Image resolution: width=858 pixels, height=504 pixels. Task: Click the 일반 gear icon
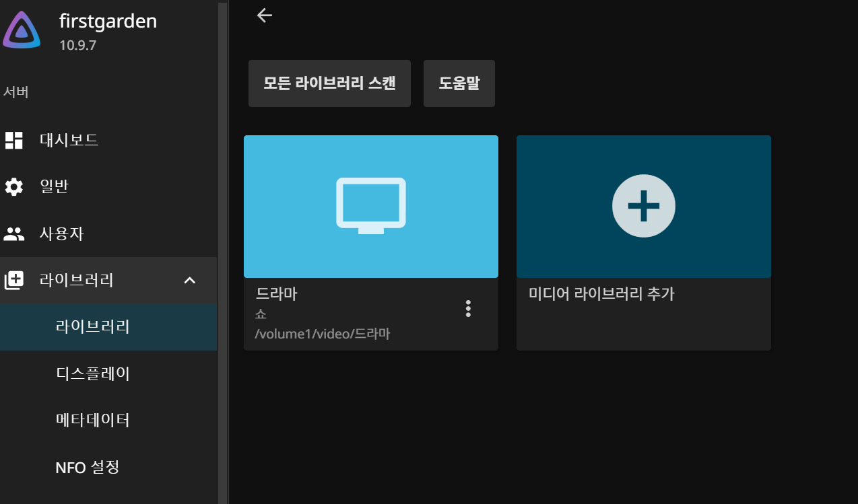pos(14,187)
